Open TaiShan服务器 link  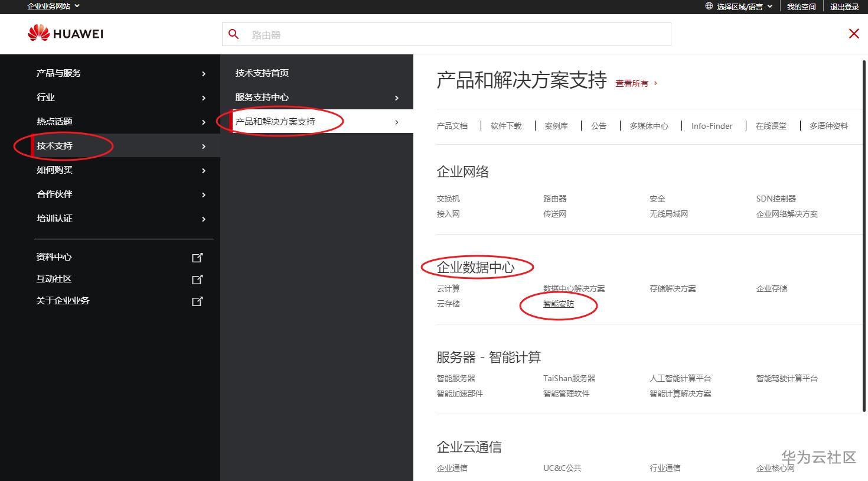569,378
